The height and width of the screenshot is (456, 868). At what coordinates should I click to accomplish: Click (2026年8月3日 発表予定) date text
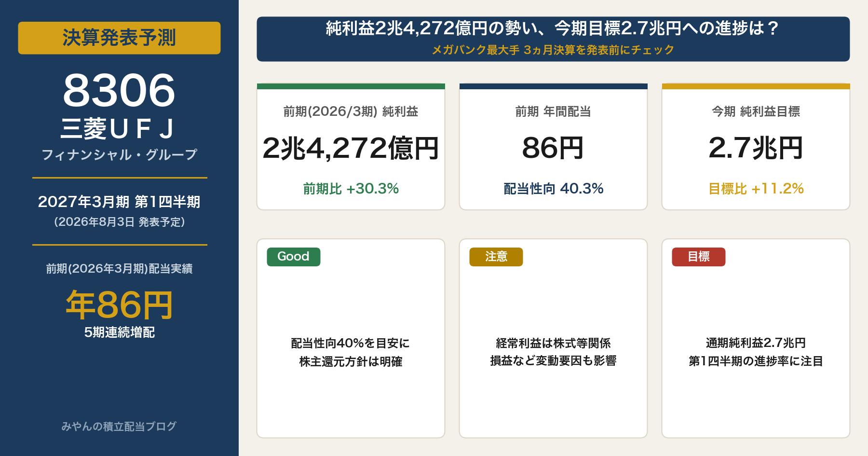[119, 222]
